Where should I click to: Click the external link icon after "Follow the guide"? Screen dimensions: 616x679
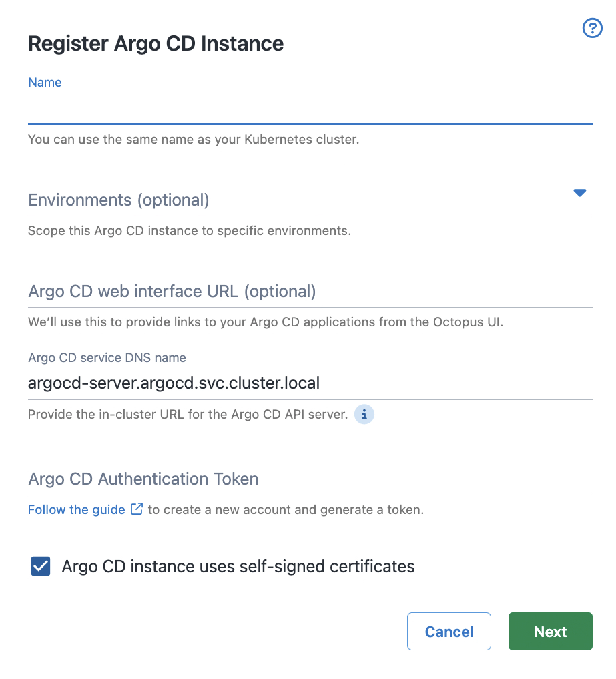coord(136,509)
